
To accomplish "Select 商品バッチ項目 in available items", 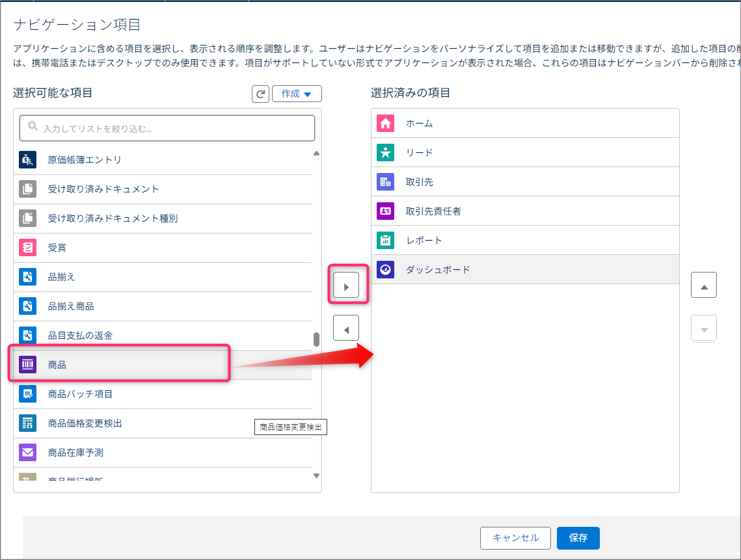I will tap(81, 394).
